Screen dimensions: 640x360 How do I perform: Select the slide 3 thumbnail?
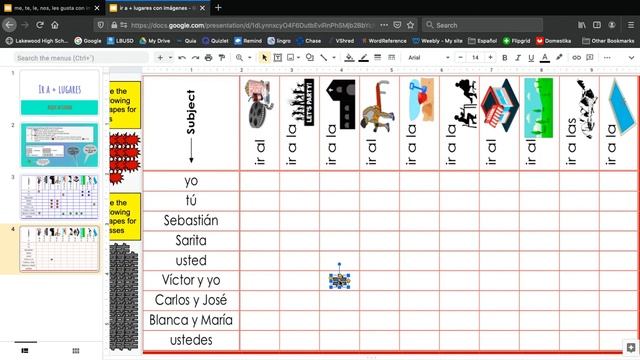pyautogui.click(x=59, y=197)
